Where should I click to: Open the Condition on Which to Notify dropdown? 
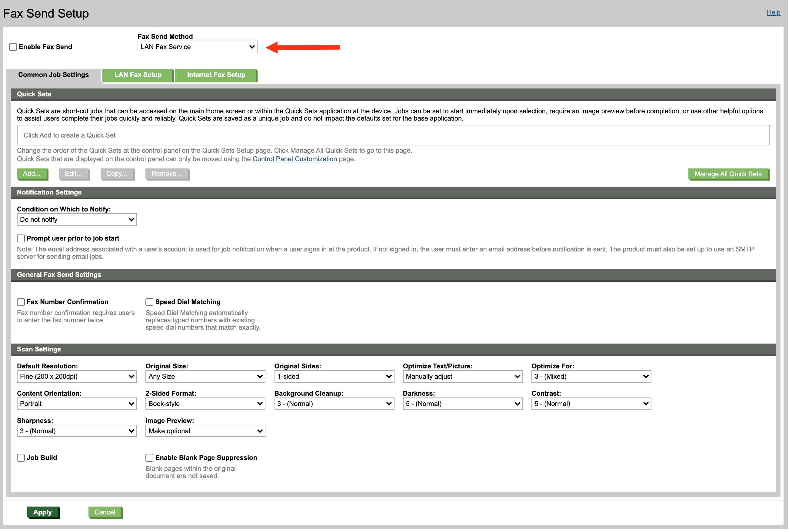click(76, 220)
